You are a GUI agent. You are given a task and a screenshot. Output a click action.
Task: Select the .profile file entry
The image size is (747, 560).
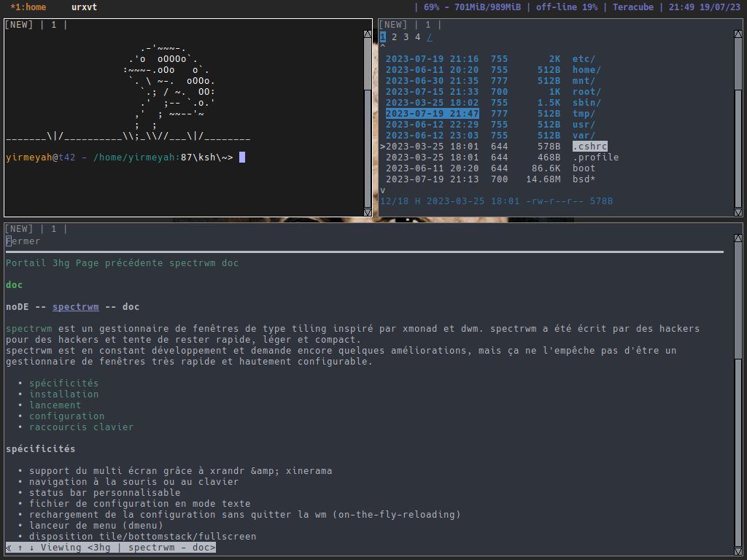point(595,157)
